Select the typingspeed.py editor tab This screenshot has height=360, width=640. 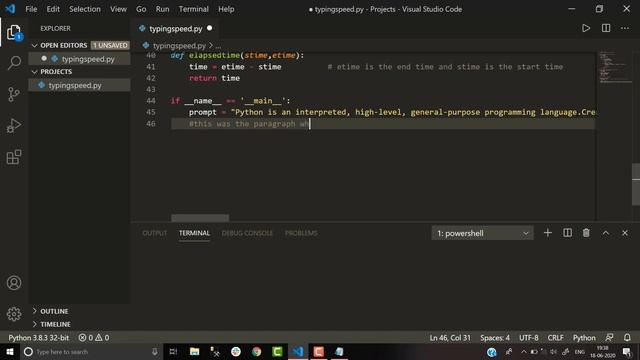click(x=175, y=29)
